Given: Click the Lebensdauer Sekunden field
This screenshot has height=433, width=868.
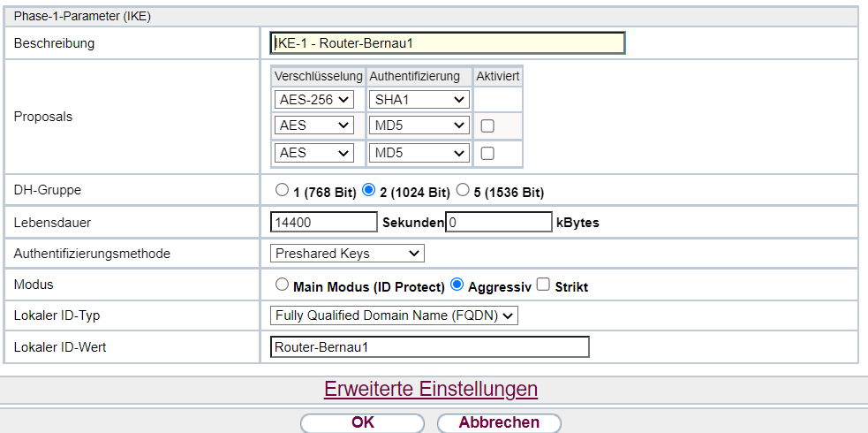Looking at the screenshot, I should tap(324, 223).
